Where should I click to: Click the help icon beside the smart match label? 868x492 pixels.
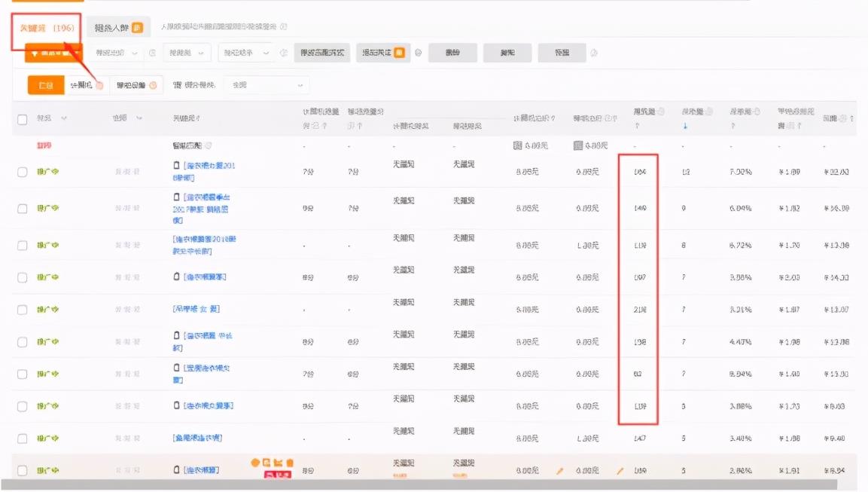coord(209,145)
